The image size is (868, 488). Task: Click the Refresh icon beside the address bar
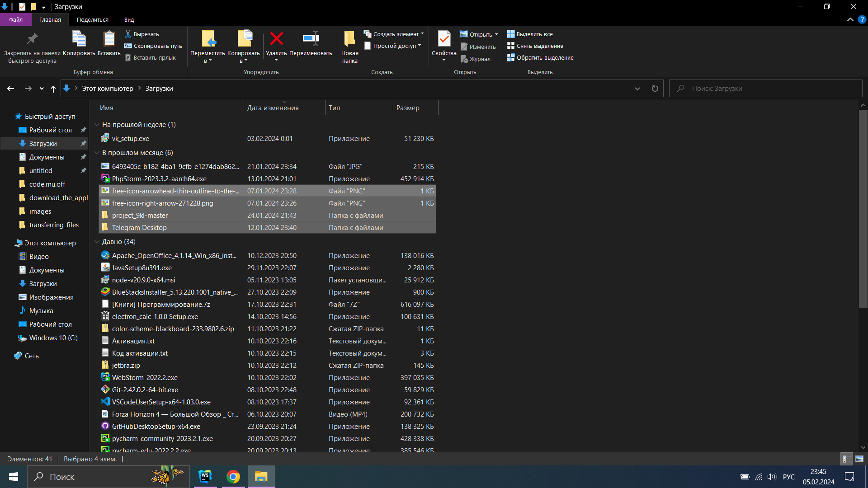pyautogui.click(x=655, y=89)
